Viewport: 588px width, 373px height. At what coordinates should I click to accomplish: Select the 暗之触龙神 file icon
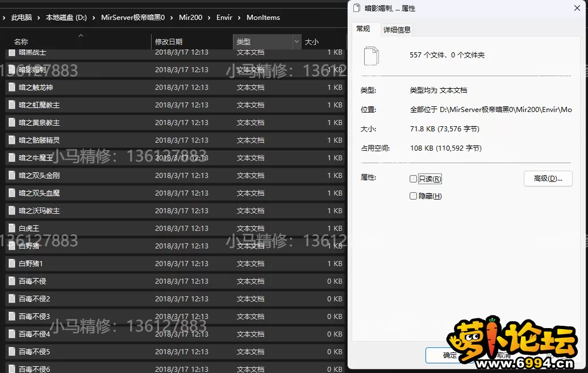pyautogui.click(x=11, y=88)
